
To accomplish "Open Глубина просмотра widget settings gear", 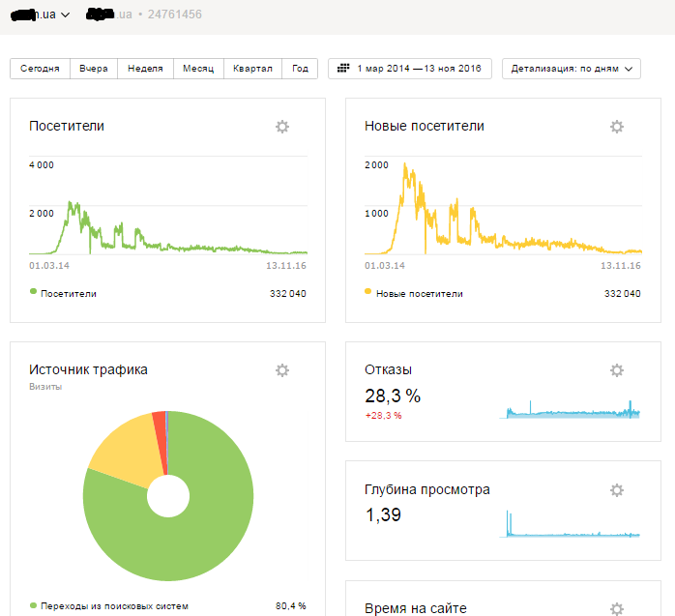I will [617, 490].
